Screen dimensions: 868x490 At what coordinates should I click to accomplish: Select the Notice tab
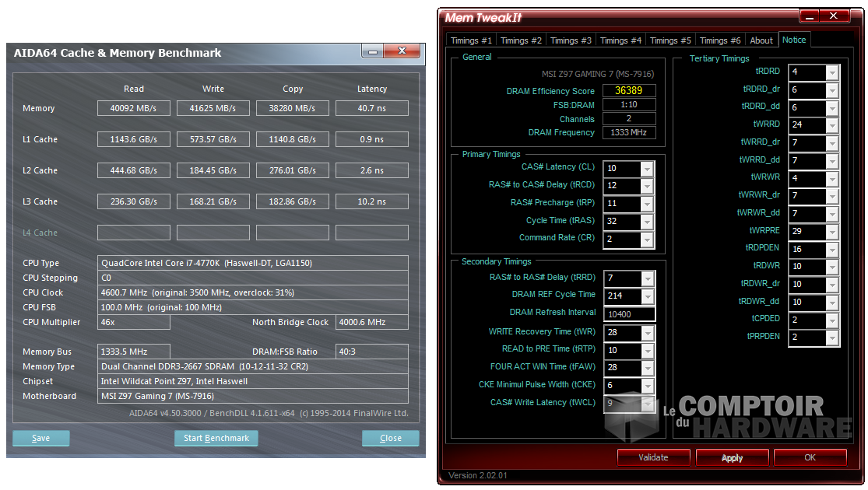point(794,40)
